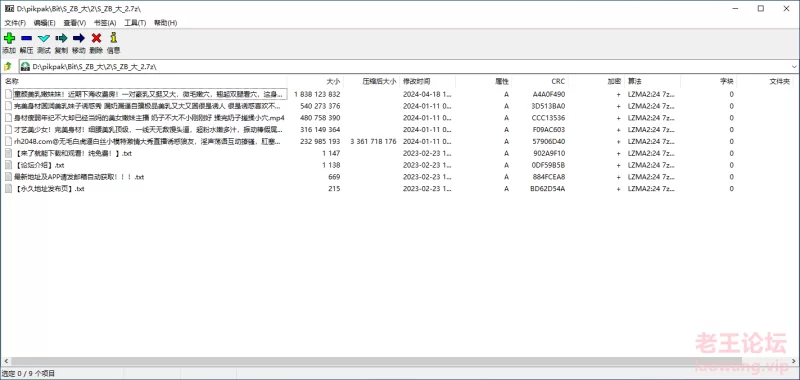The width and height of the screenshot is (800, 380).
Task: Open the 书签(A) menu
Action: pyautogui.click(x=105, y=23)
